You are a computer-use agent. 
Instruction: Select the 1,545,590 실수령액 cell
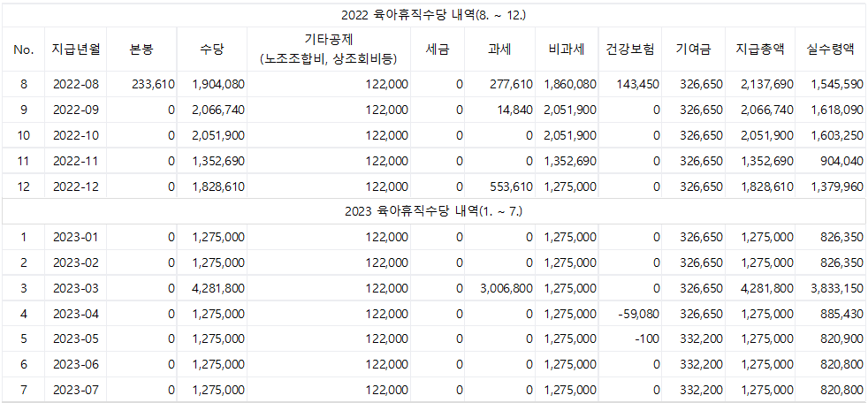[x=830, y=85]
